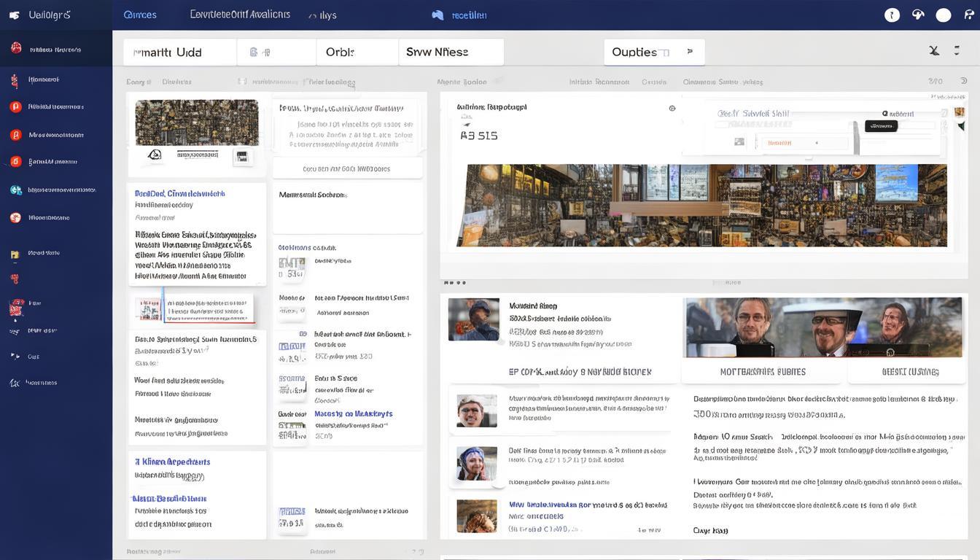Screen dimensions: 980x560
Task: Click the 'marltt Uidd' search field
Action: pyautogui.click(x=179, y=52)
